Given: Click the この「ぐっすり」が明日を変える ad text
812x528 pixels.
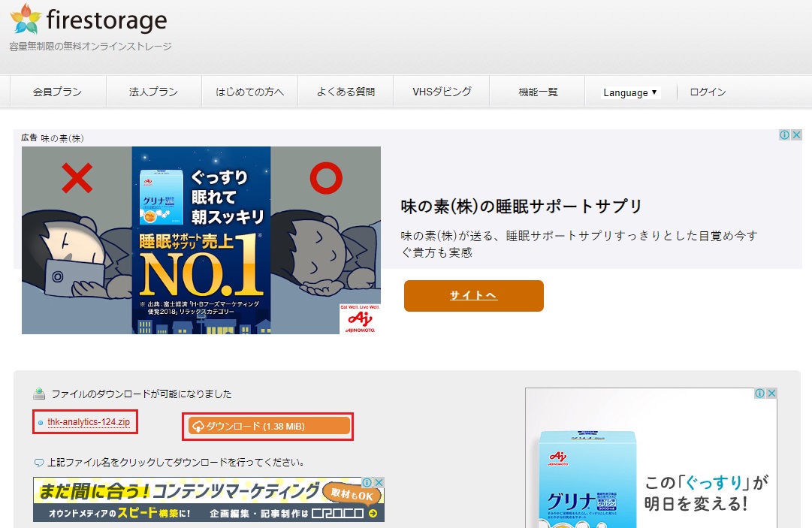Looking at the screenshot, I should pyautogui.click(x=706, y=493).
